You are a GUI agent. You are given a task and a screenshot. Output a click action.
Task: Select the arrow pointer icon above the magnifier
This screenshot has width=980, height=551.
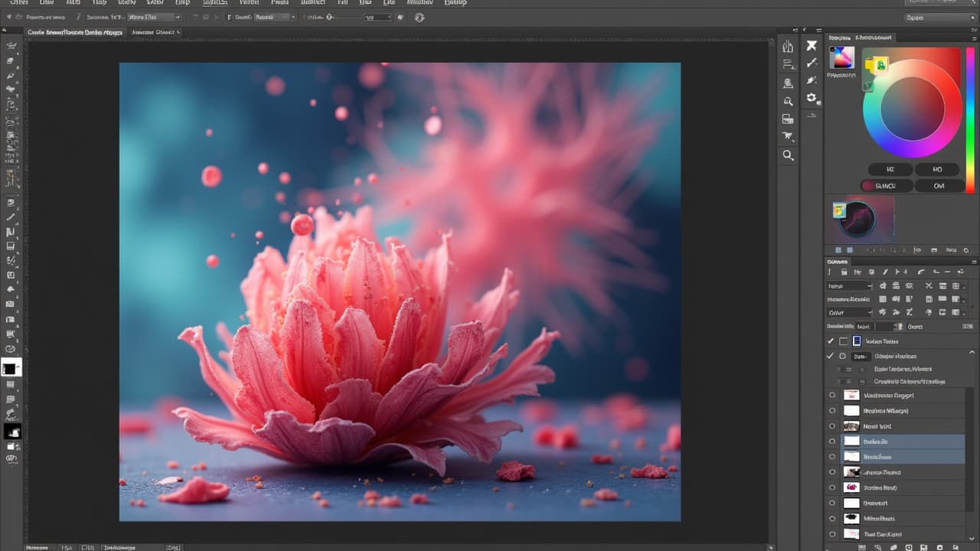(x=788, y=137)
